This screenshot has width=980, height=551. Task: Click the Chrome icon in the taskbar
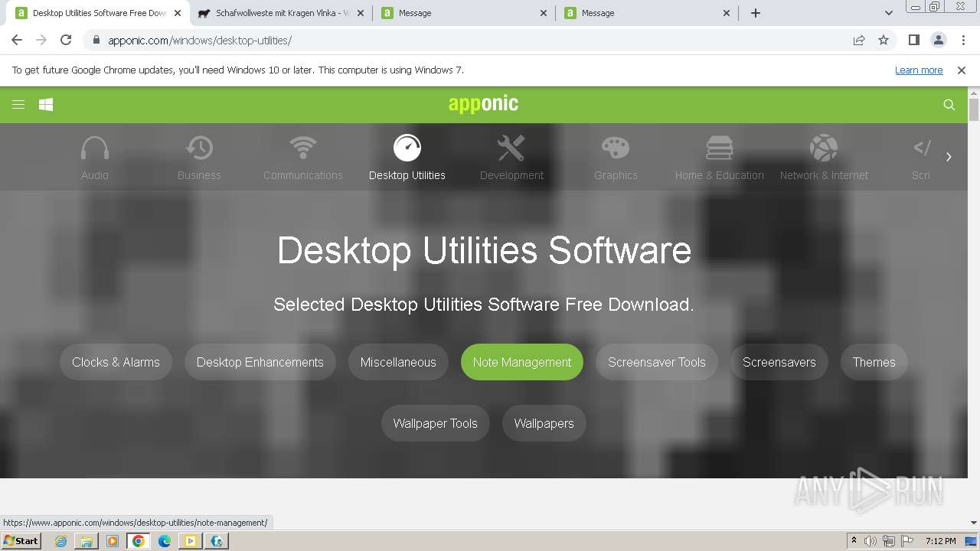pyautogui.click(x=139, y=541)
